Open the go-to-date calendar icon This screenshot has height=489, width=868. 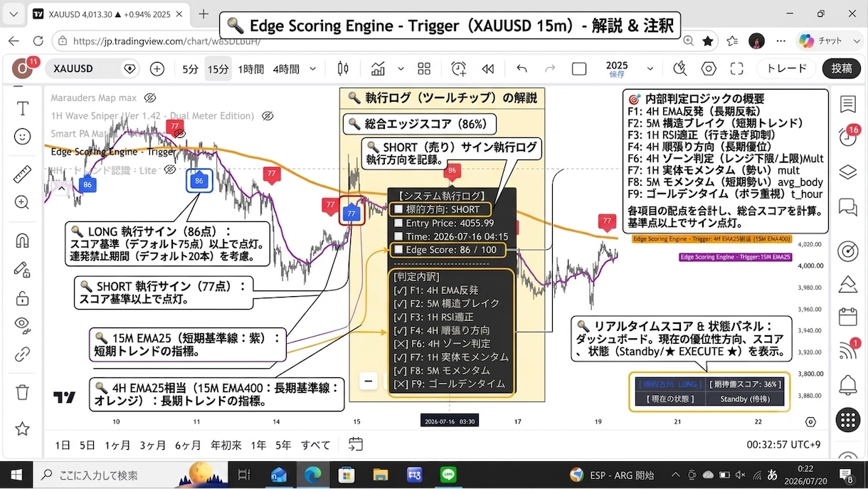356,444
